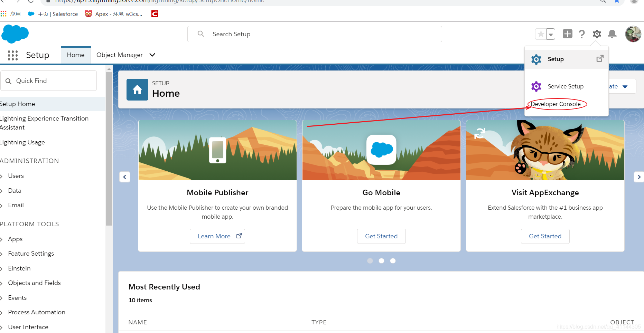Select Service Setup in the gear menu

click(x=566, y=86)
